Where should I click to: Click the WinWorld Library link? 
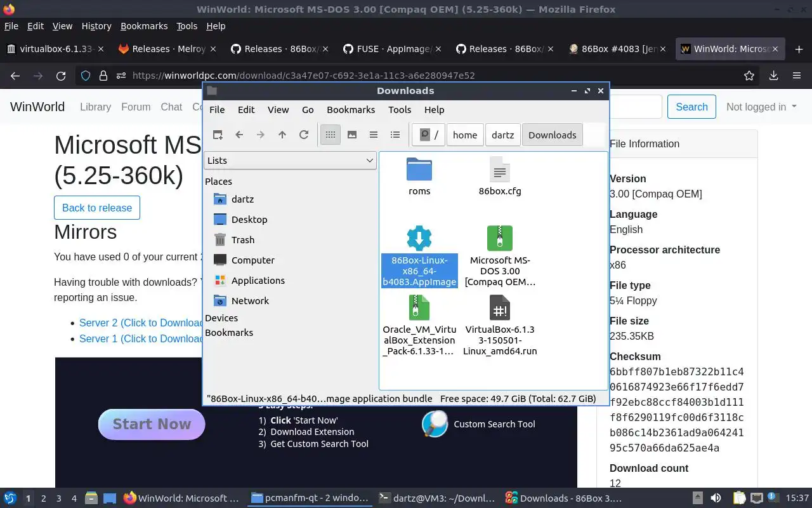click(x=95, y=107)
